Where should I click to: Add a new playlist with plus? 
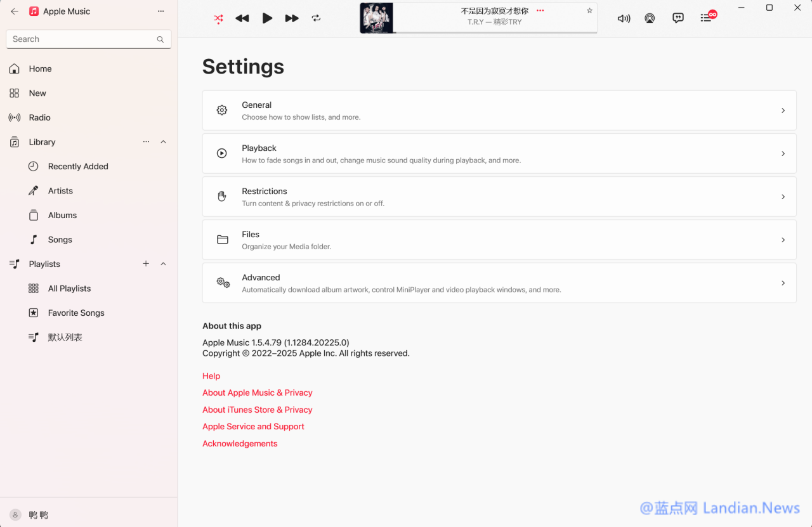[x=146, y=264]
